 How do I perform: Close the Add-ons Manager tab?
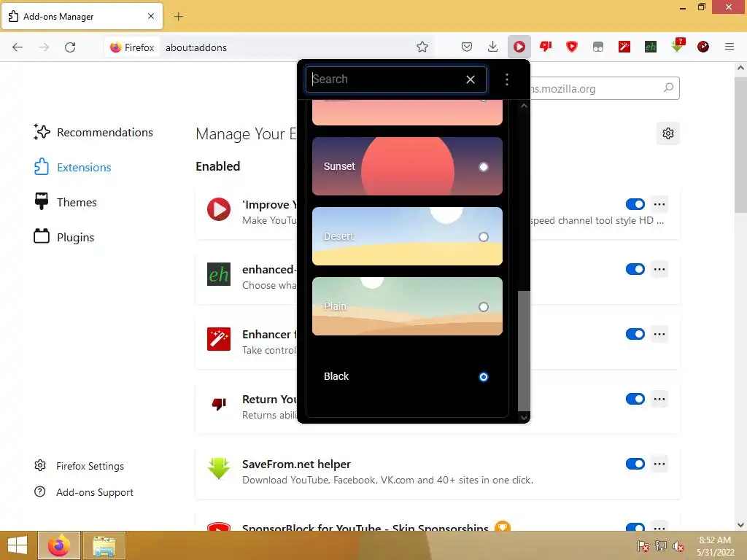[151, 16]
